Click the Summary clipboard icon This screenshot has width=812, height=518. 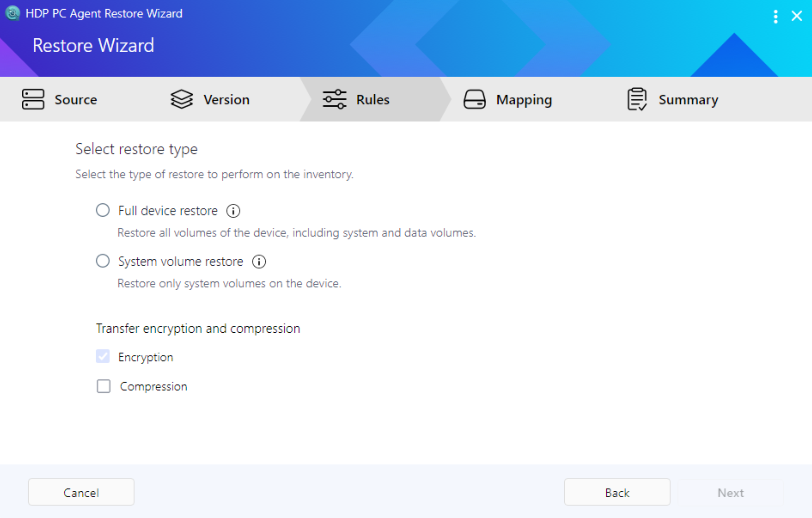[x=637, y=99]
